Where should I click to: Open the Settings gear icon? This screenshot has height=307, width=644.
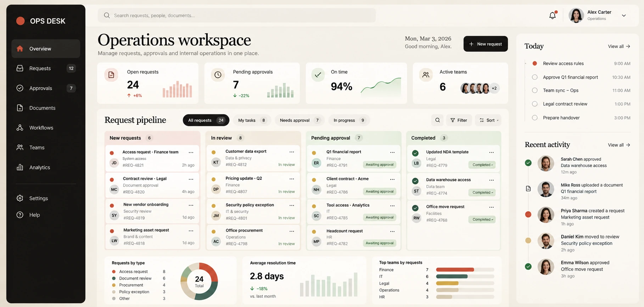[x=20, y=198]
